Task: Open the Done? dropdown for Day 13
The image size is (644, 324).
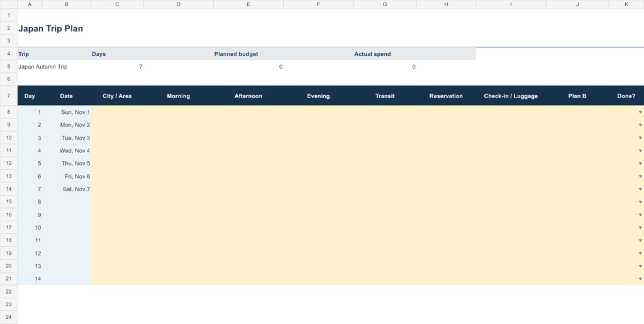Action: (640, 266)
